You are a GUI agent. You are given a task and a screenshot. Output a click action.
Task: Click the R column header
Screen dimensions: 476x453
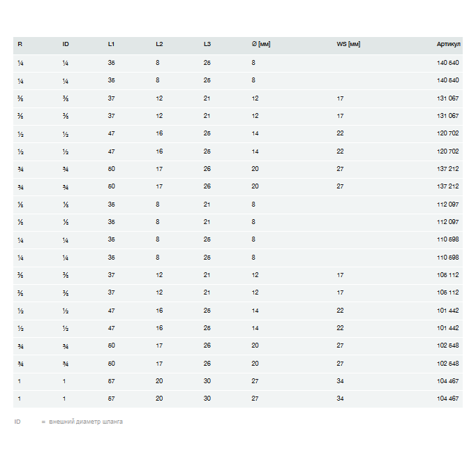[20, 45]
